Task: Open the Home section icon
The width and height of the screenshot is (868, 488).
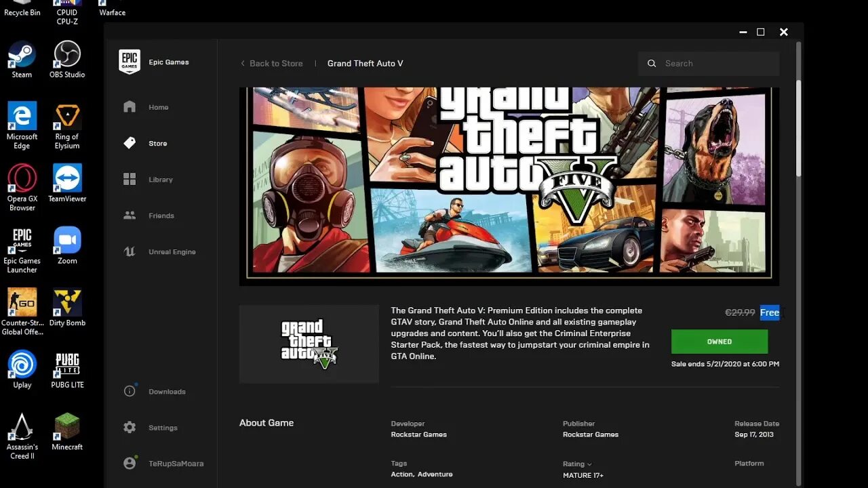Action: coord(130,107)
